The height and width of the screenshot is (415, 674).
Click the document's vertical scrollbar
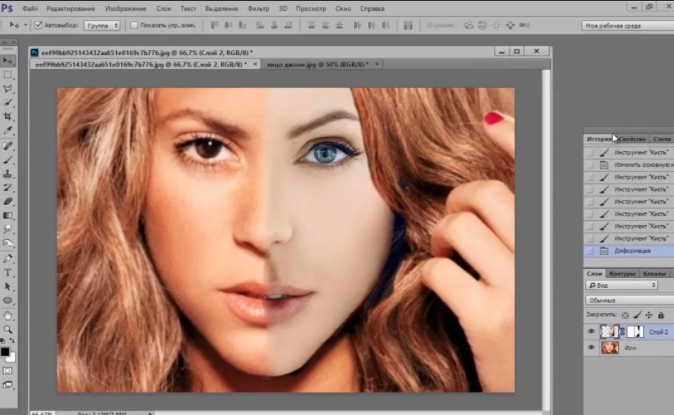[x=545, y=239]
